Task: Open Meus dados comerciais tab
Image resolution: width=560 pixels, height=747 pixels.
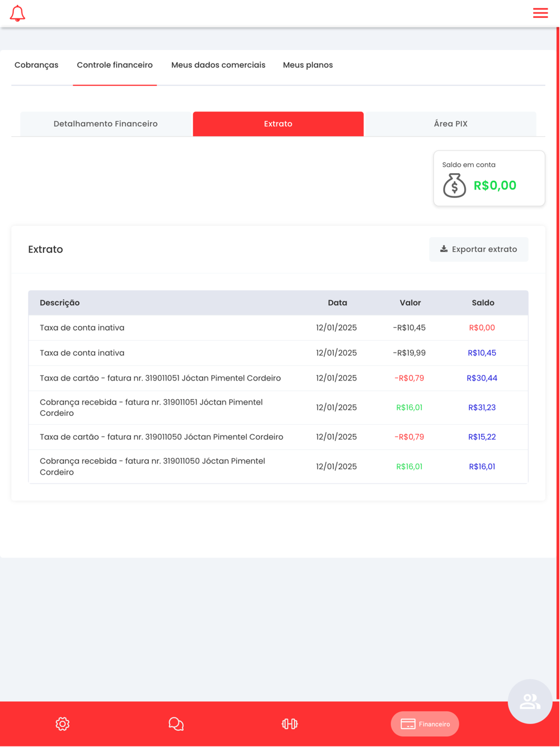Action: (x=218, y=65)
